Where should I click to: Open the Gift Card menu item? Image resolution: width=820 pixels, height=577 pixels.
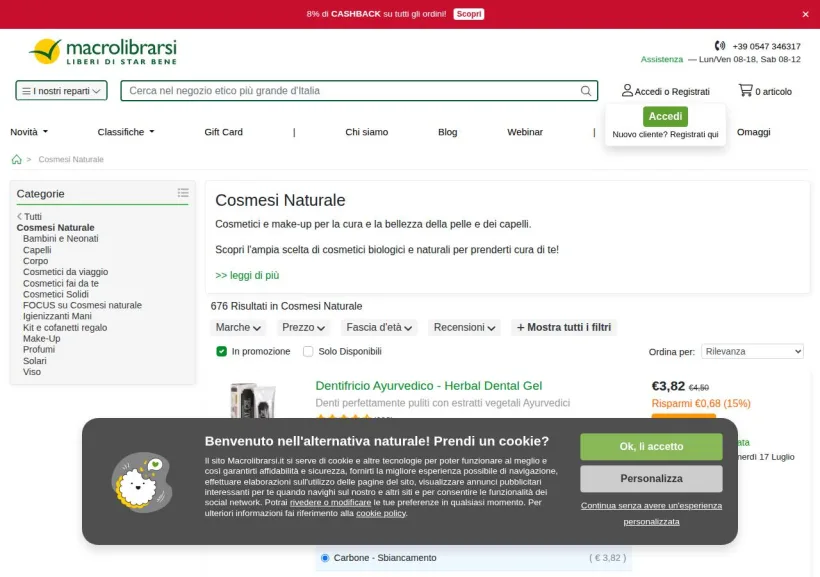pyautogui.click(x=223, y=132)
